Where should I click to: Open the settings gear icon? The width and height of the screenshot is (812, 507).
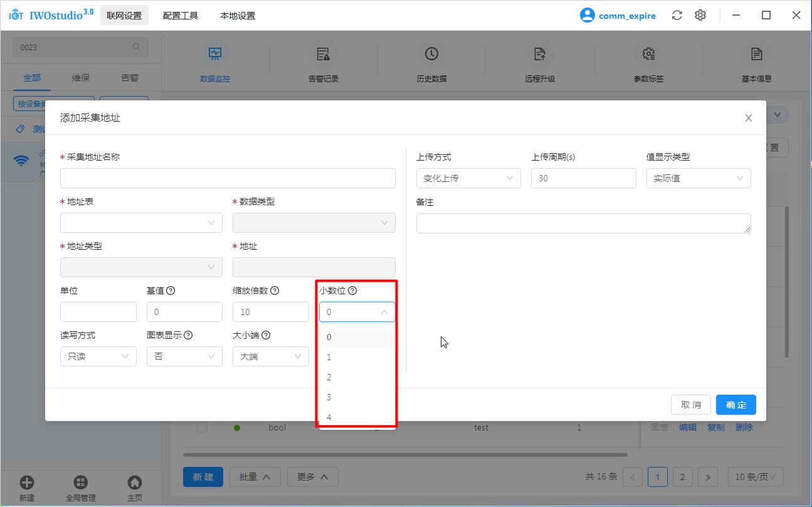tap(700, 15)
